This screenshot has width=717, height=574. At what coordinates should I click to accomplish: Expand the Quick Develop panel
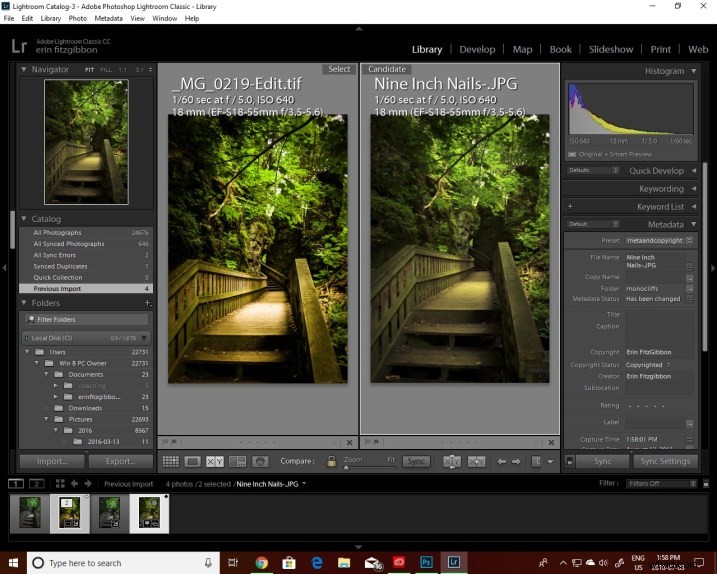pos(694,171)
